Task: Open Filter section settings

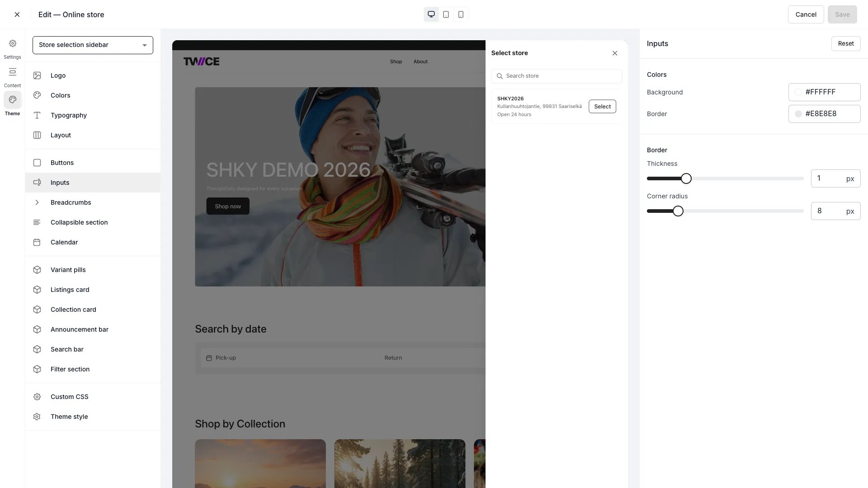Action: click(x=93, y=369)
